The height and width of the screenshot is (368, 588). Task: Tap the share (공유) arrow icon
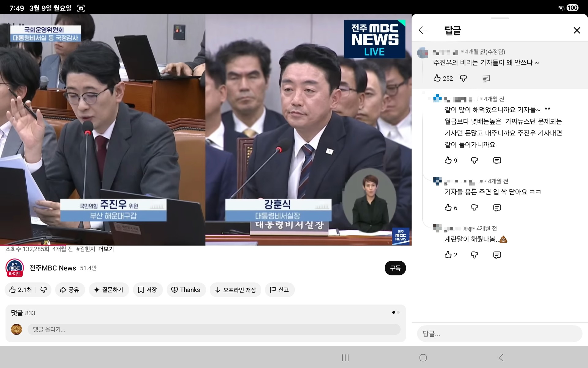coord(63,289)
